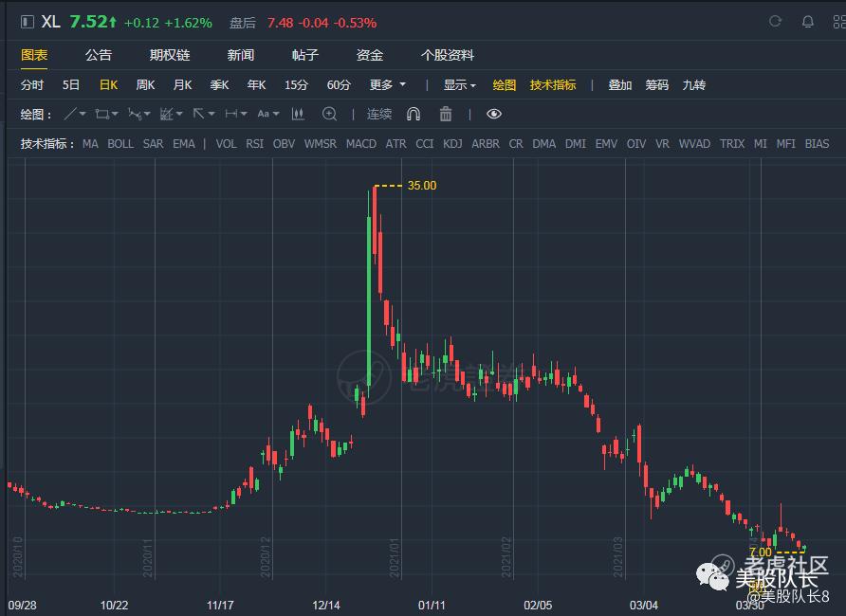Toggle the 绘图 drawing toolbar
Screen dimensions: 846x616
pos(504,85)
